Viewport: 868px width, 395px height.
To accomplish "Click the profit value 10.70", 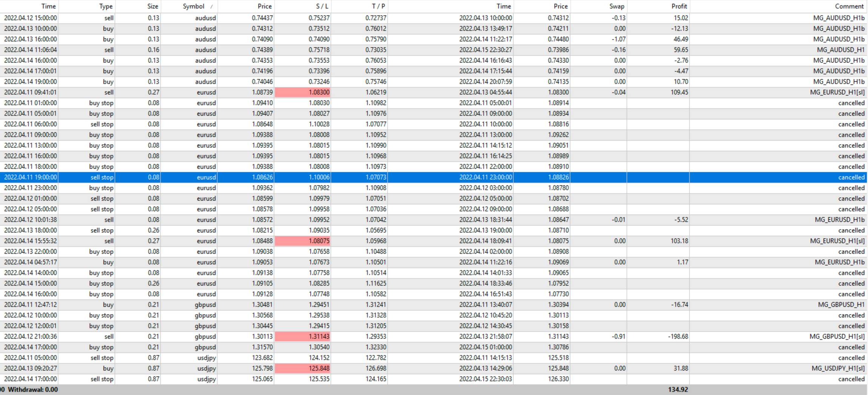I will [681, 82].
